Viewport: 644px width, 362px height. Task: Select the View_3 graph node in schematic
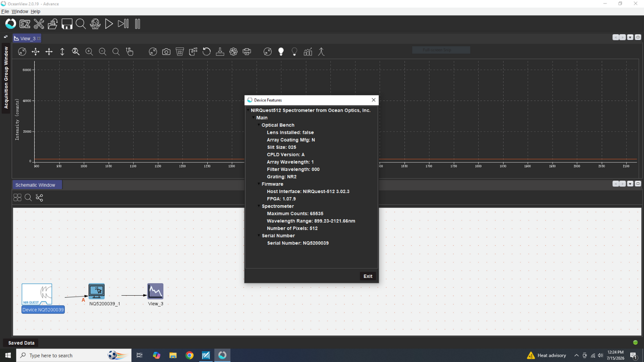tap(156, 291)
